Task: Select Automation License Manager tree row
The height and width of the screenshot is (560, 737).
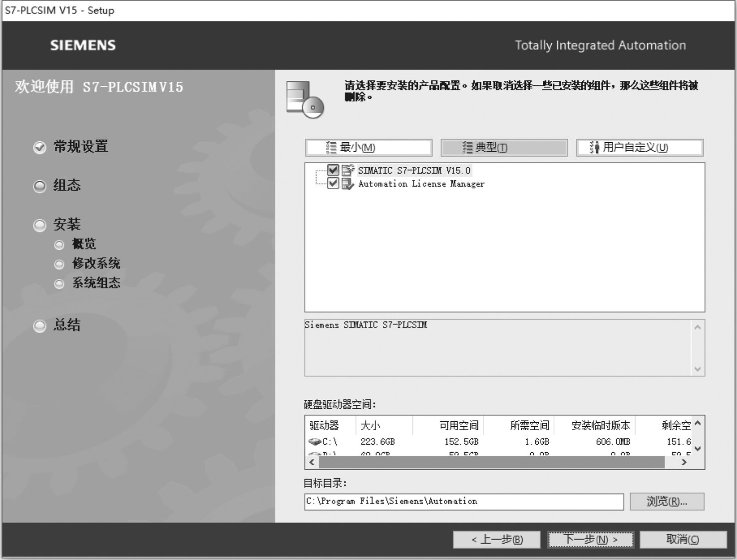Action: click(421, 184)
